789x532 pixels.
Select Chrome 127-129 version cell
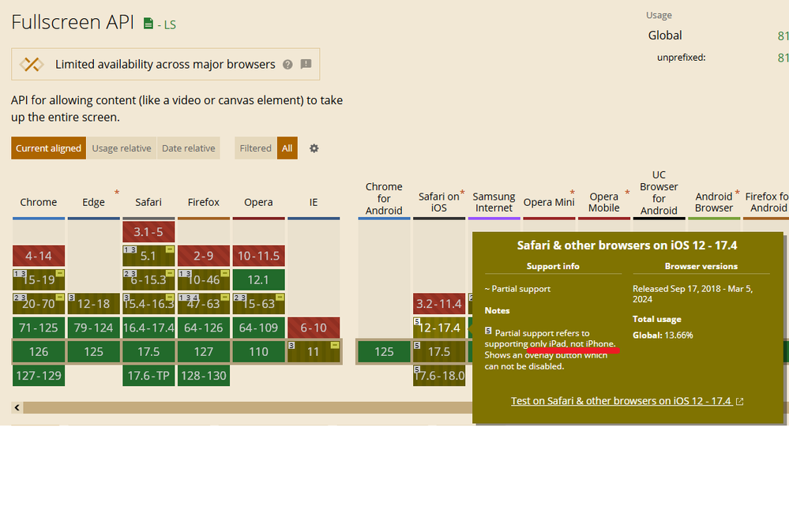39,376
